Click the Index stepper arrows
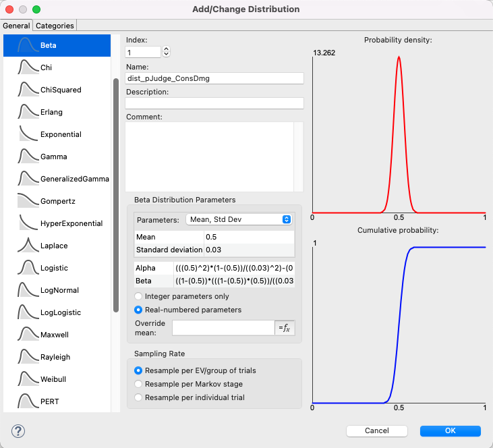This screenshot has width=493, height=448. tap(167, 51)
